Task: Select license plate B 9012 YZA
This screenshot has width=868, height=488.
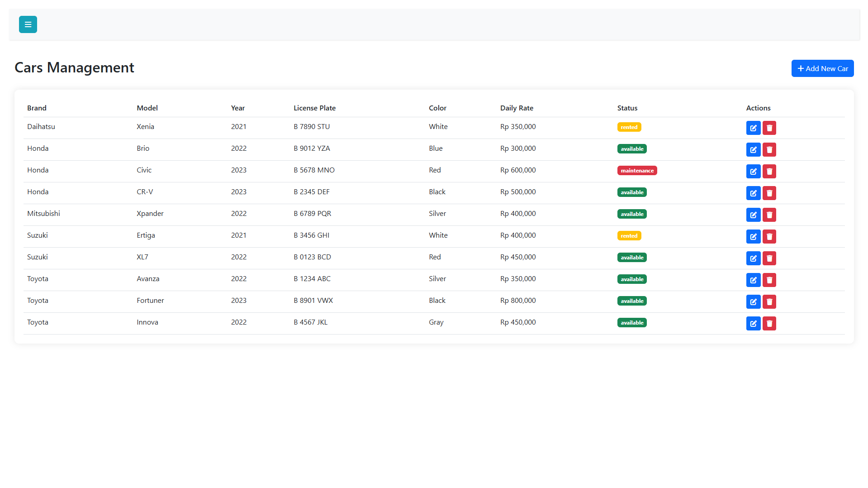Action: [312, 148]
